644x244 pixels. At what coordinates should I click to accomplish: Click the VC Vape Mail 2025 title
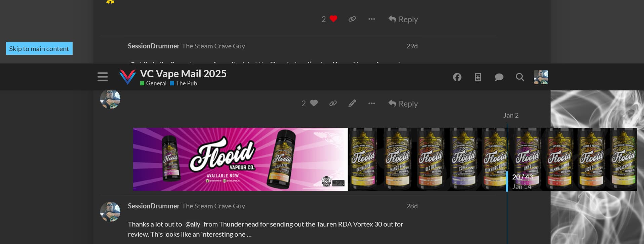click(183, 74)
